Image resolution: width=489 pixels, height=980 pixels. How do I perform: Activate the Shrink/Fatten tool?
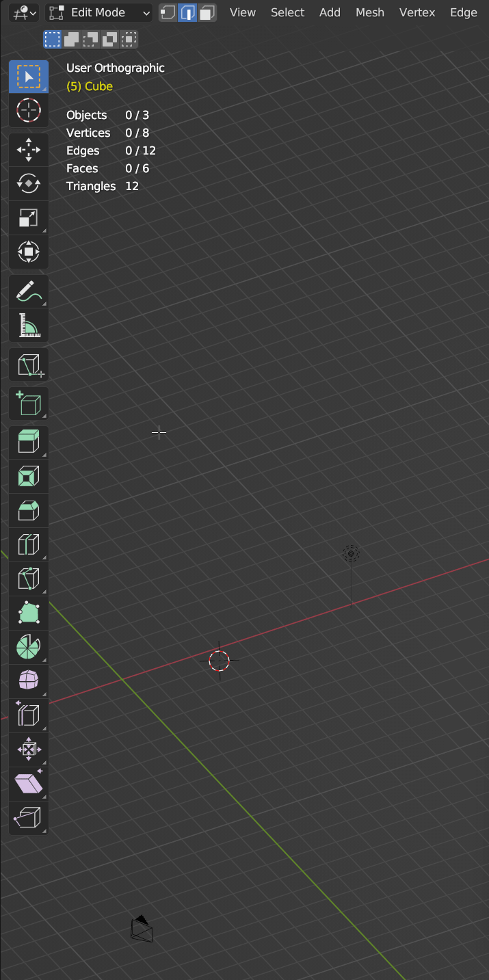click(x=29, y=750)
